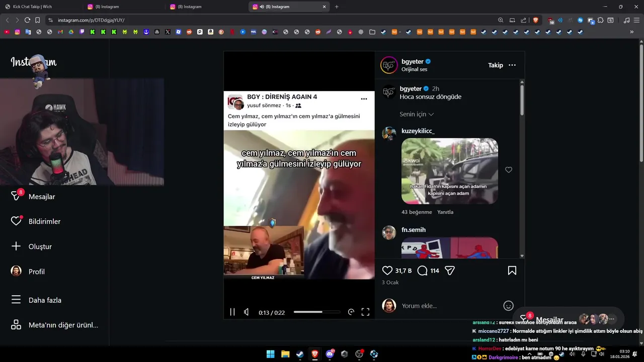Open File Explorer from taskbar

click(x=285, y=354)
